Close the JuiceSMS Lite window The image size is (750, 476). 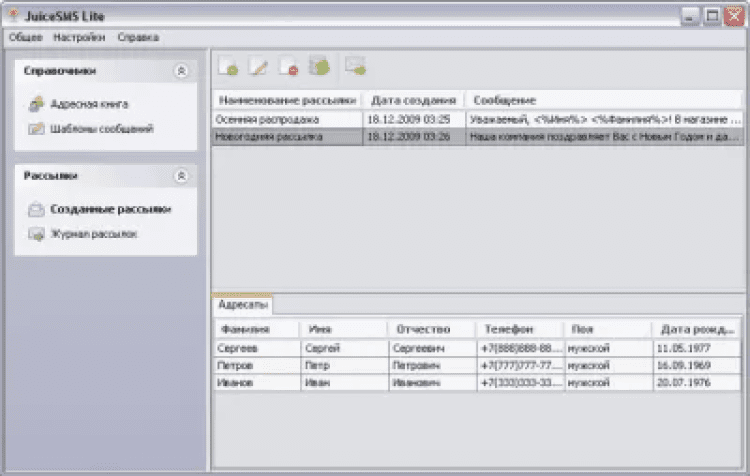pyautogui.click(x=734, y=16)
